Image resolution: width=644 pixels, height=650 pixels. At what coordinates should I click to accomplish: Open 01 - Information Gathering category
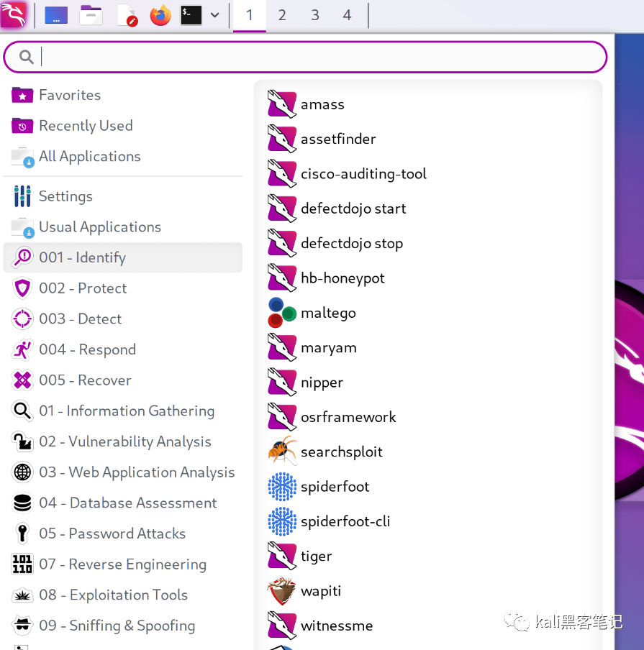pos(123,411)
